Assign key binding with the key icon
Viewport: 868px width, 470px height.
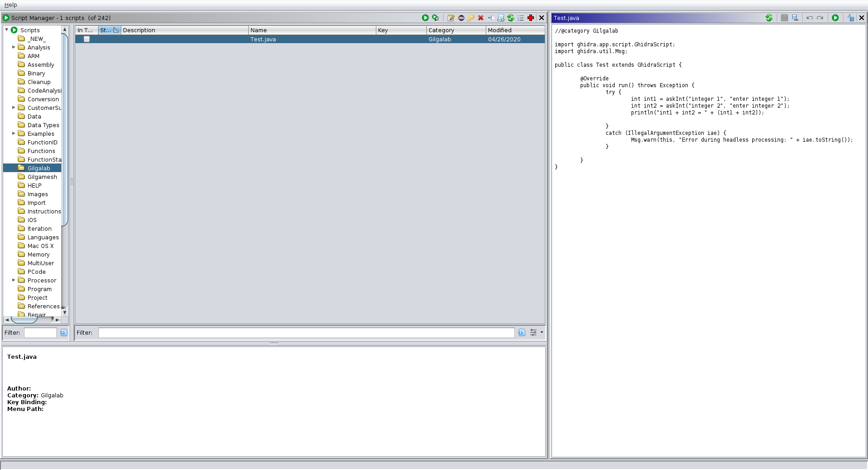coord(471,18)
